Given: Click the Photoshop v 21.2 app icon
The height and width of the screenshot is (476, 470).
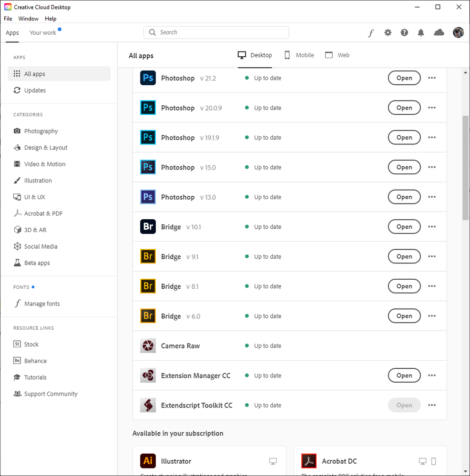Looking at the screenshot, I should point(148,78).
